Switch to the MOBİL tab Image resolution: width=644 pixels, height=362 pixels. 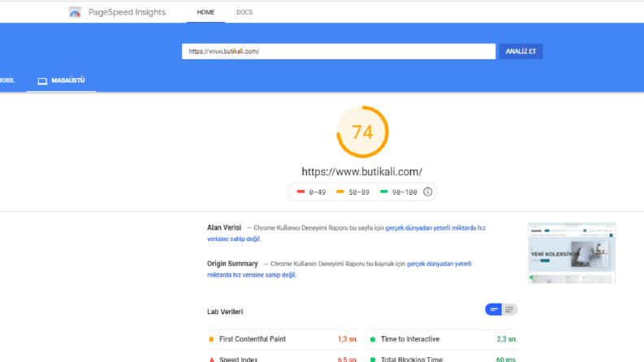[6, 80]
